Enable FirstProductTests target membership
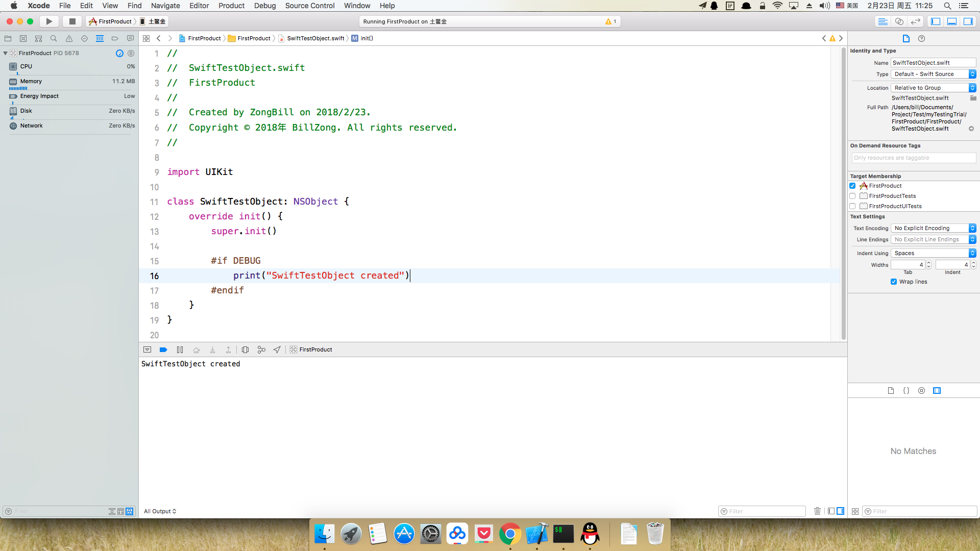The image size is (980, 551). point(852,196)
